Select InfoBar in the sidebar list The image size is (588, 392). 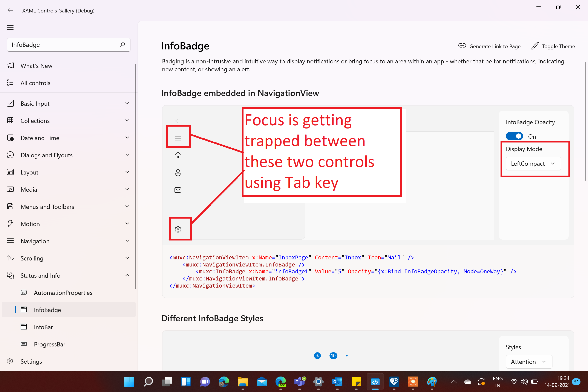tap(43, 327)
